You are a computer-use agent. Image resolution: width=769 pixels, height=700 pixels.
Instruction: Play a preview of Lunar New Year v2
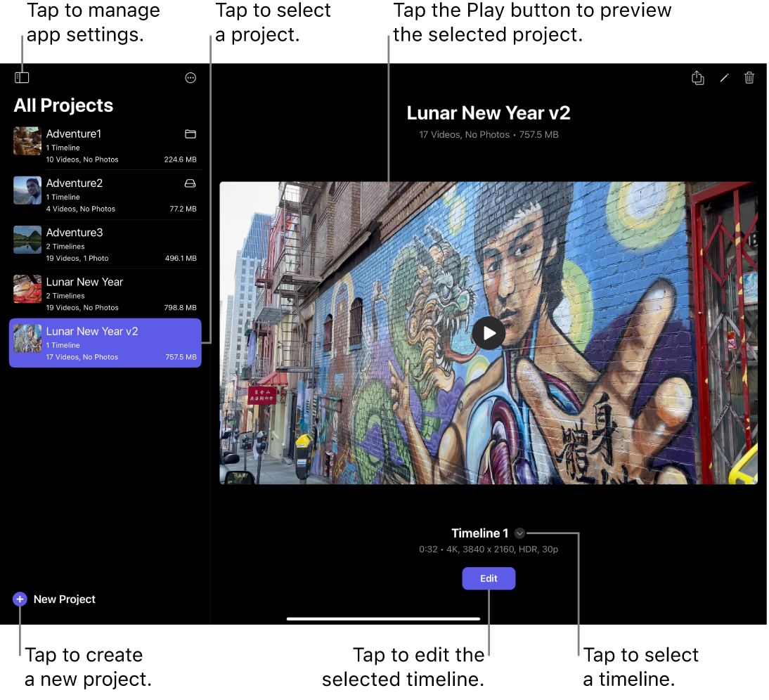tap(489, 333)
